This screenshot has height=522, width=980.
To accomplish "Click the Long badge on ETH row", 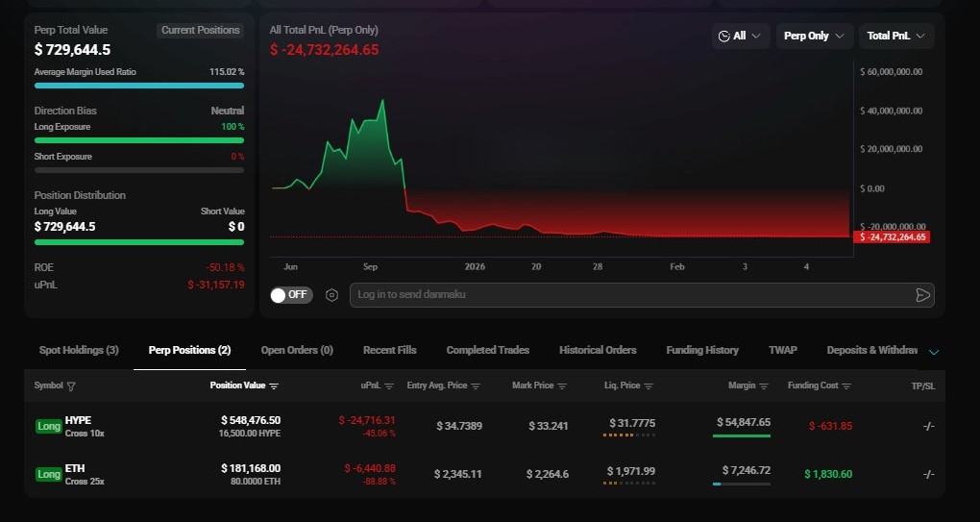I will pos(49,475).
